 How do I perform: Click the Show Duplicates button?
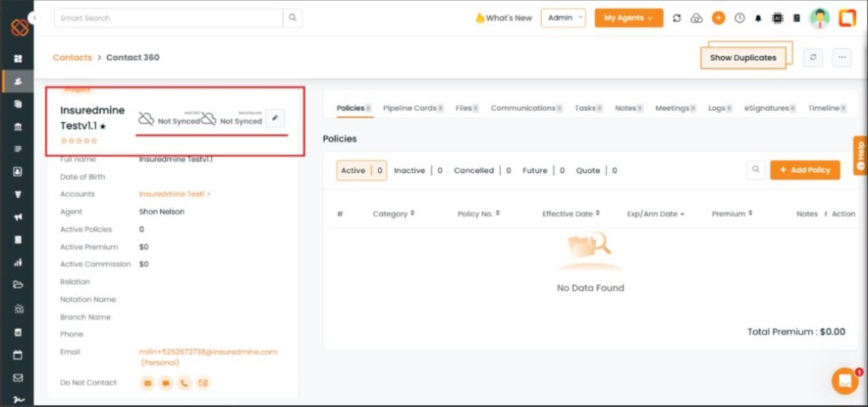pyautogui.click(x=743, y=58)
